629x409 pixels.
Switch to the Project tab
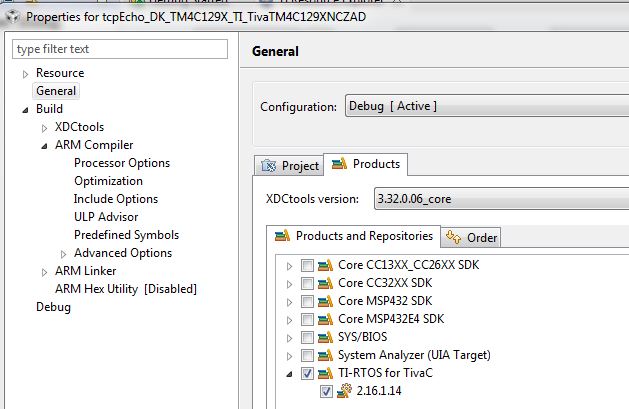[x=289, y=166]
